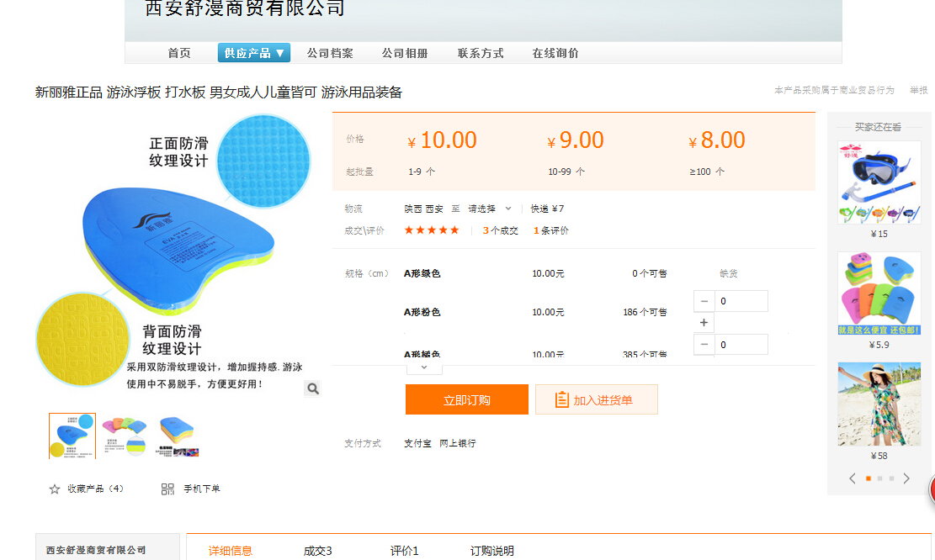The width and height of the screenshot is (935, 560).
Task: Click the 立即订购 button
Action: tap(466, 400)
